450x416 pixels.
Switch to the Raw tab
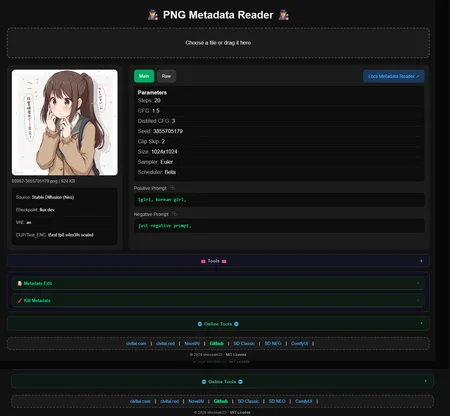[166, 76]
